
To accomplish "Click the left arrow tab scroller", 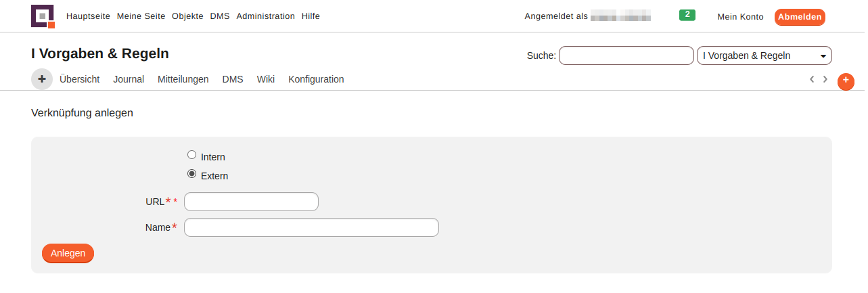I will 812,79.
